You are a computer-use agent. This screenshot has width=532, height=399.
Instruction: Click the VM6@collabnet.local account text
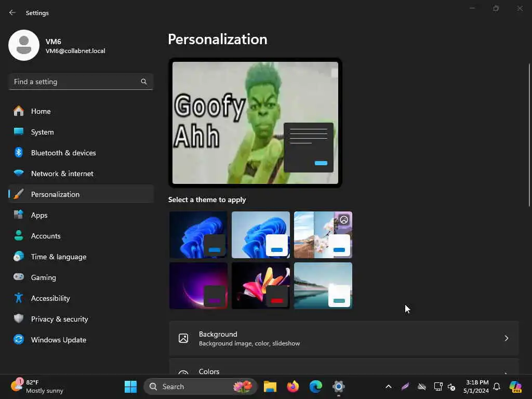point(75,51)
